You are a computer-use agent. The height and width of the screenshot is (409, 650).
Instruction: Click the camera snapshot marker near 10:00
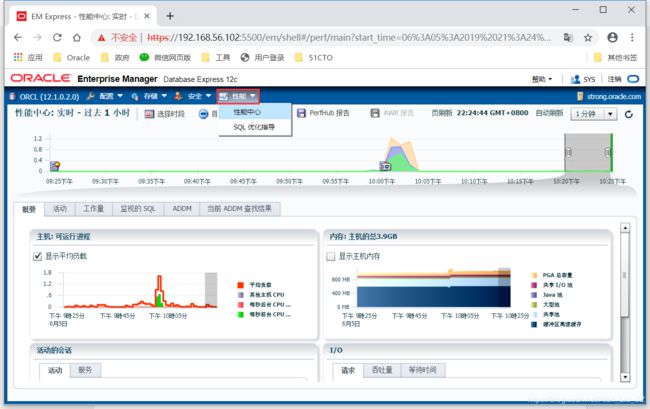(x=385, y=166)
